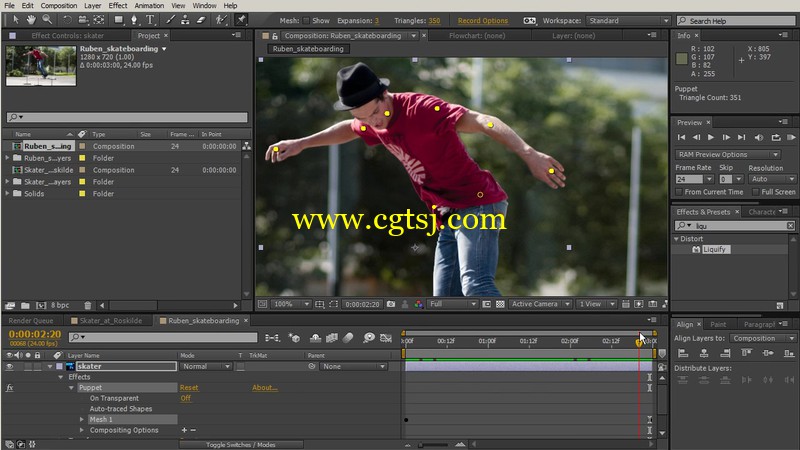Screen dimensions: 800x450
Task: Select the Pen tool
Action: click(x=134, y=19)
